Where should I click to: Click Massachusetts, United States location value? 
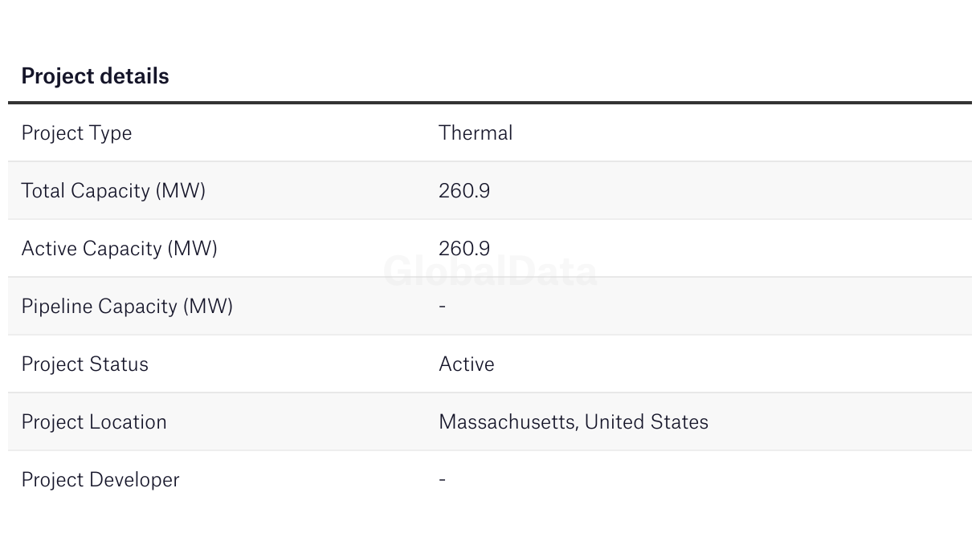click(x=574, y=422)
